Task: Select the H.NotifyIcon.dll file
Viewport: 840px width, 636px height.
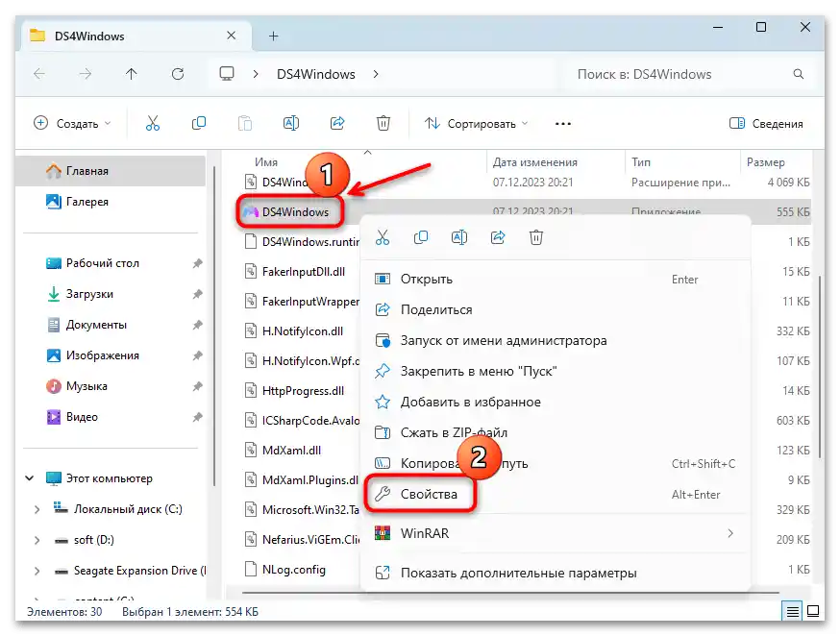Action: (x=303, y=330)
